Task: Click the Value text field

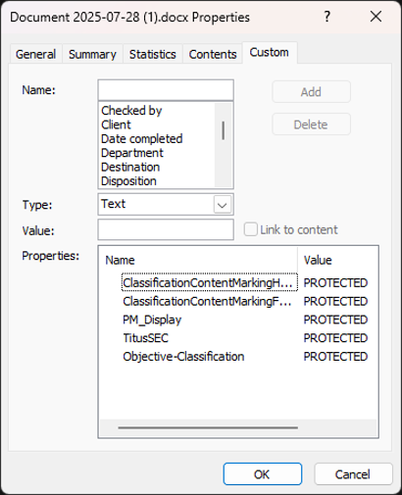Action: [166, 229]
